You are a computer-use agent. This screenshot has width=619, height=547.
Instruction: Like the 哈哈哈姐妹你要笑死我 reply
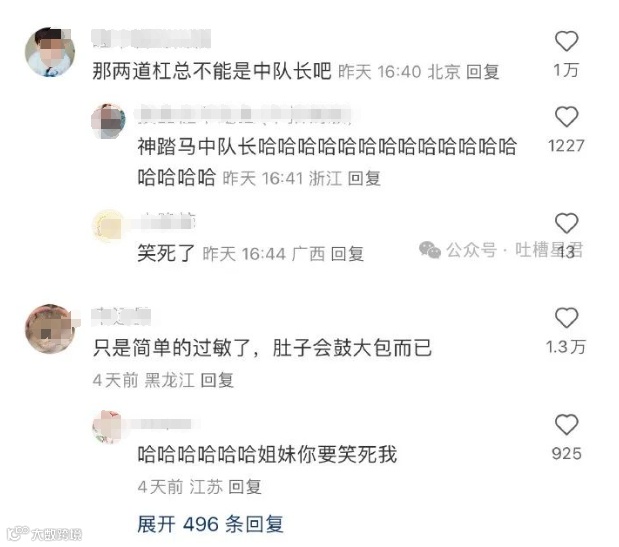coord(566,425)
